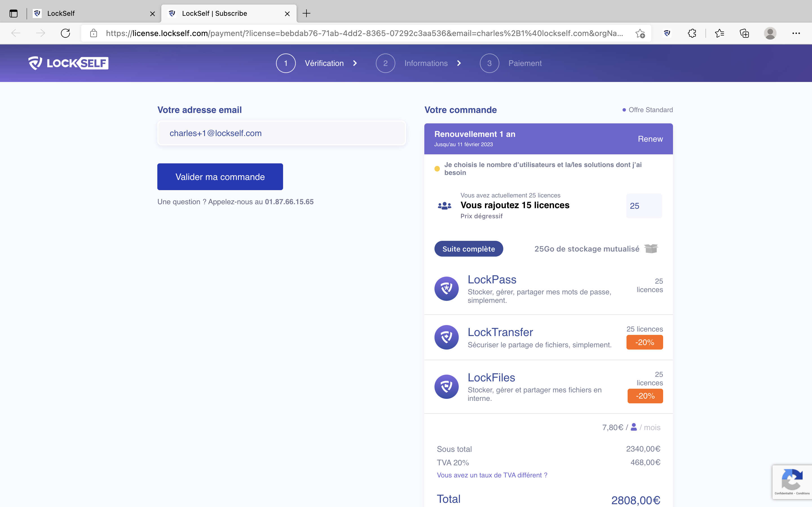This screenshot has width=812, height=507.
Task: Click the LockSelf logo in header
Action: click(x=69, y=63)
